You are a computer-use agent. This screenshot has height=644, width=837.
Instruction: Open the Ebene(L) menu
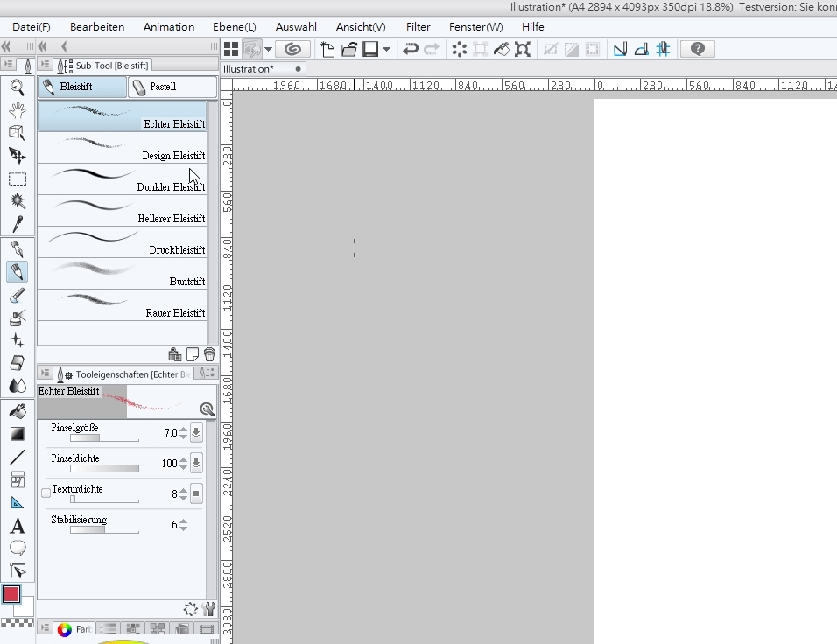pyautogui.click(x=237, y=27)
